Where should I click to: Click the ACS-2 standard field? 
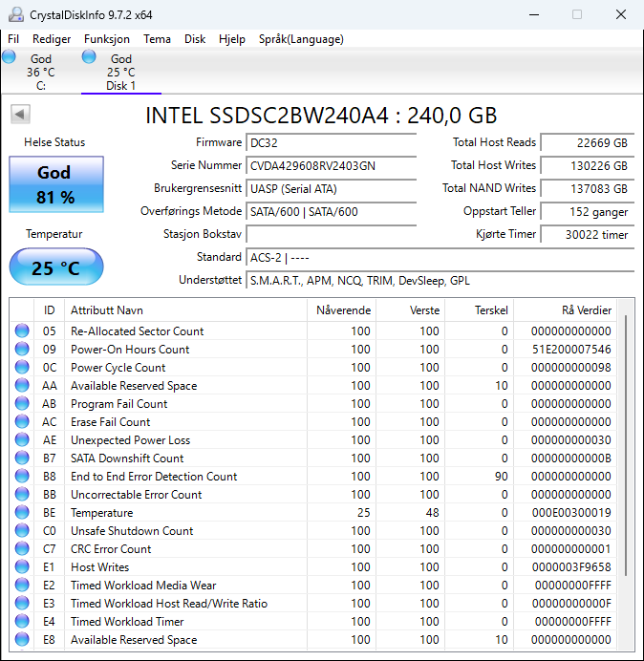pyautogui.click(x=440, y=257)
